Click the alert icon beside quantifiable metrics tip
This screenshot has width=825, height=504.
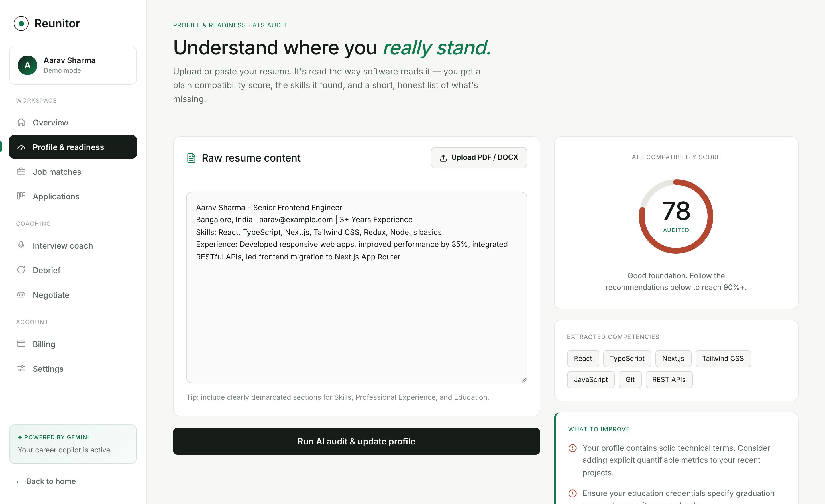pos(573,448)
